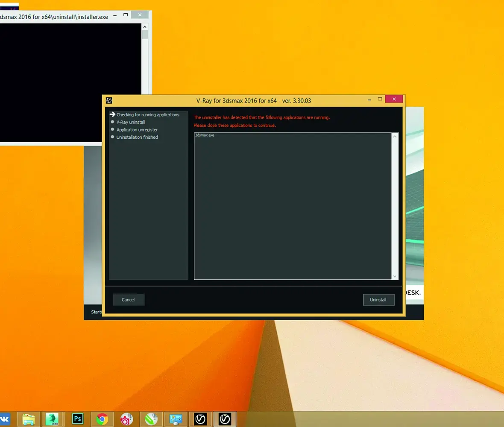Image resolution: width=504 pixels, height=427 pixels.
Task: Click 'Please close these applications to continue' text
Action: pyautogui.click(x=234, y=125)
